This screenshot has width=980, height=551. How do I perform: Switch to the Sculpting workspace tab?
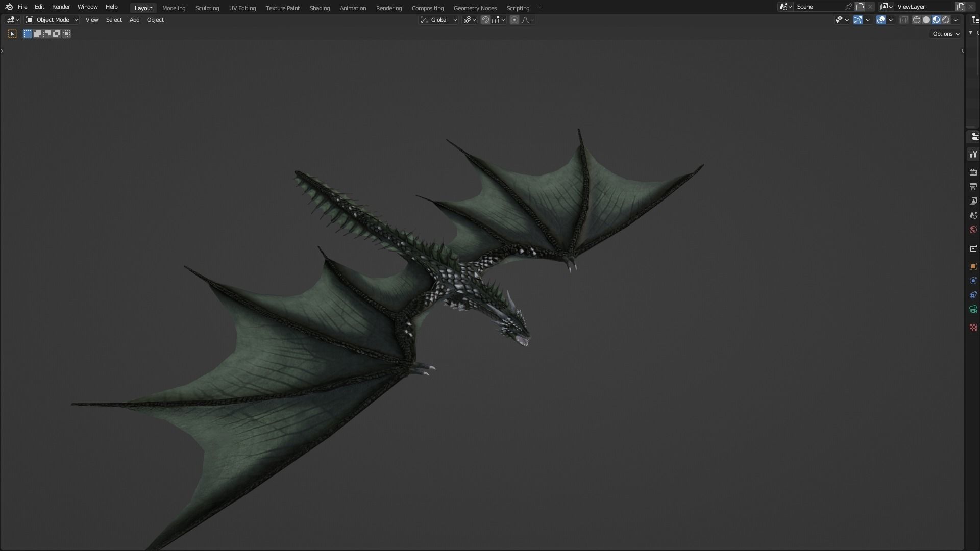pos(207,8)
